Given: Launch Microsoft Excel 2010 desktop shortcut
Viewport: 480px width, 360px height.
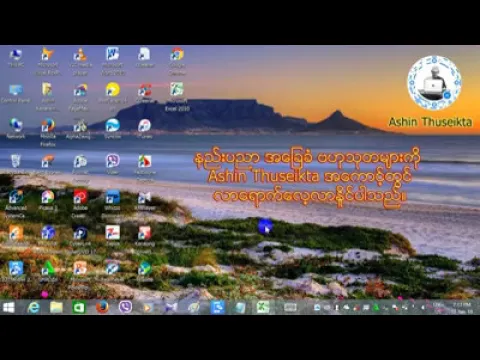Looking at the screenshot, I should coord(177,97).
